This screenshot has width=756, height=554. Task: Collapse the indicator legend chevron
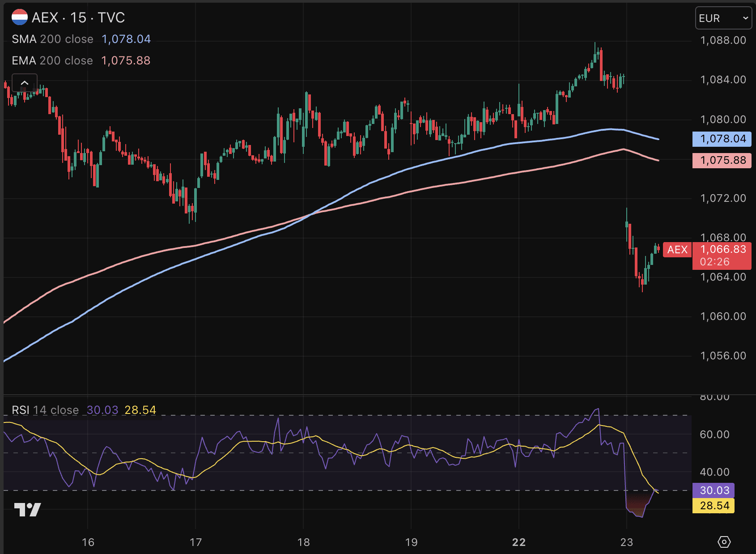coord(25,83)
